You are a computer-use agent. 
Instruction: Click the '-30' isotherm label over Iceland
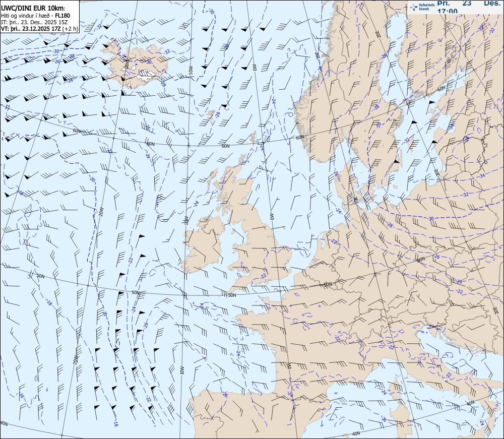(x=149, y=61)
